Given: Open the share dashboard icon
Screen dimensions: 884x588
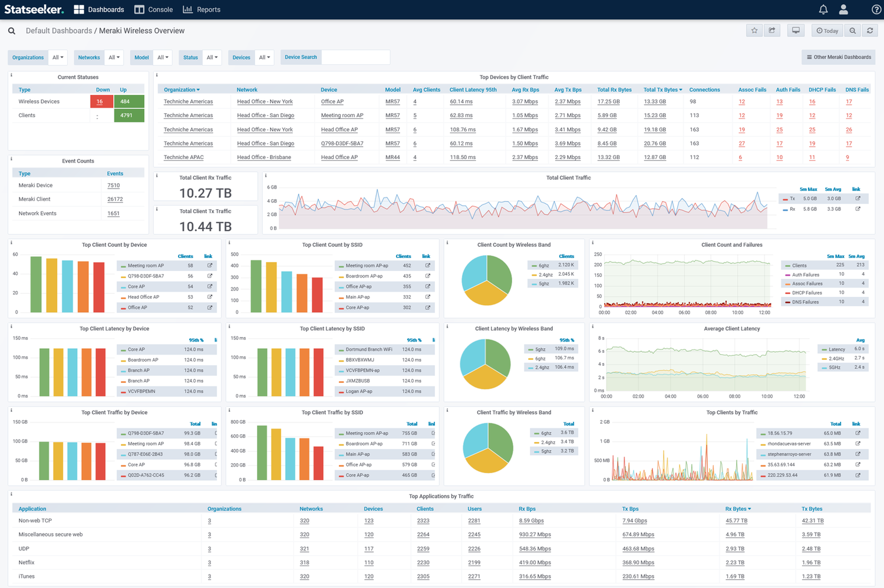Looking at the screenshot, I should click(x=772, y=30).
